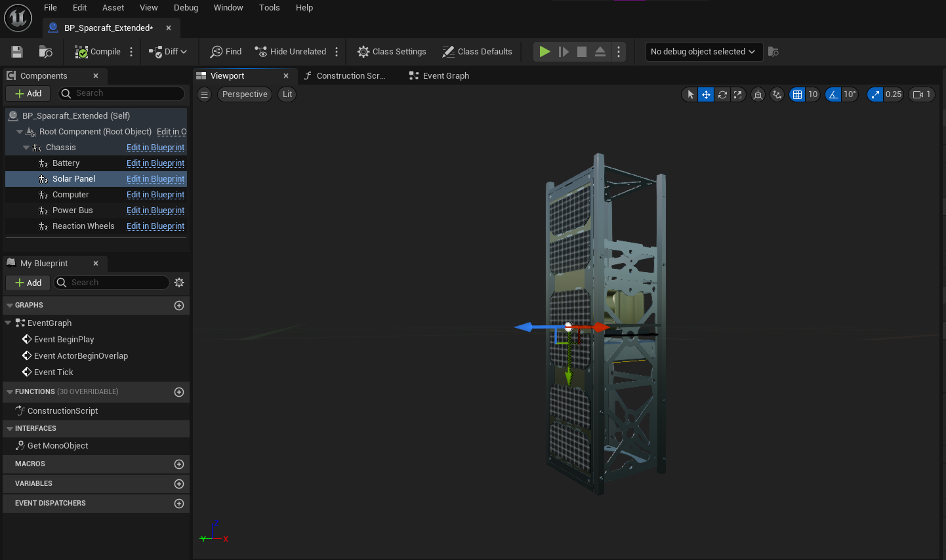Open the Lit view mode dropdown
The height and width of the screenshot is (560, 946).
(x=287, y=94)
